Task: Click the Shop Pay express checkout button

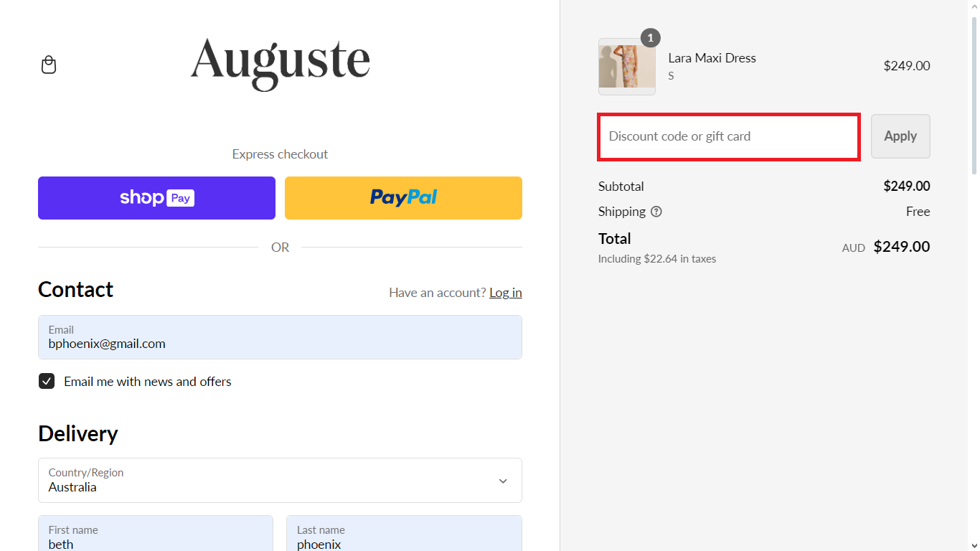Action: [156, 197]
